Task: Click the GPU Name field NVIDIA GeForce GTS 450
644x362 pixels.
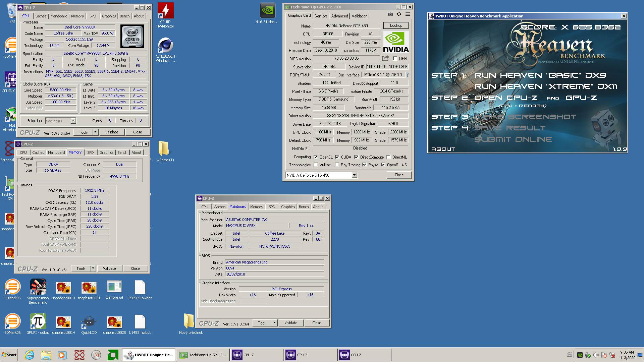Action: click(346, 26)
